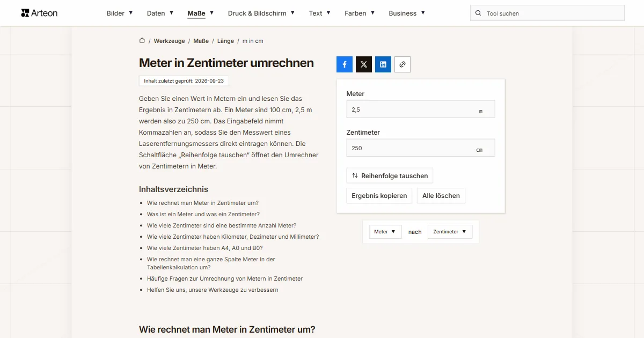Click the 'Inhaltsverzeichnis' heading
644x338 pixels.
tap(173, 189)
